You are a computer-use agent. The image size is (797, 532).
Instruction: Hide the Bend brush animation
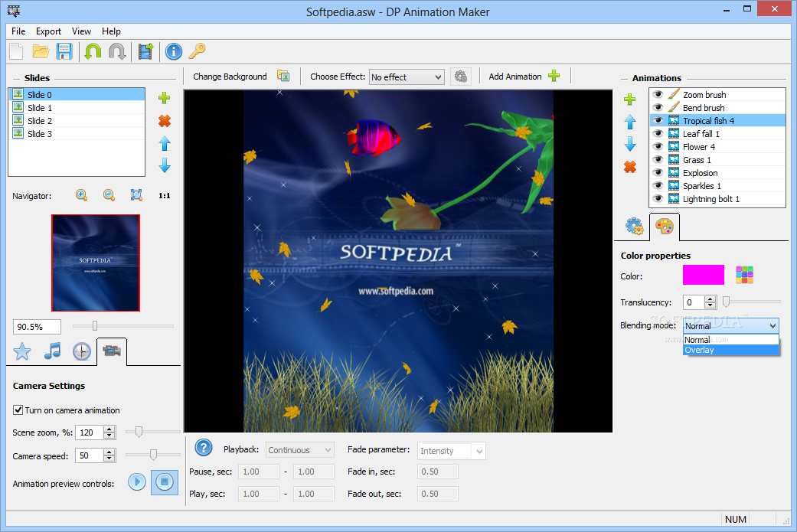pyautogui.click(x=658, y=107)
